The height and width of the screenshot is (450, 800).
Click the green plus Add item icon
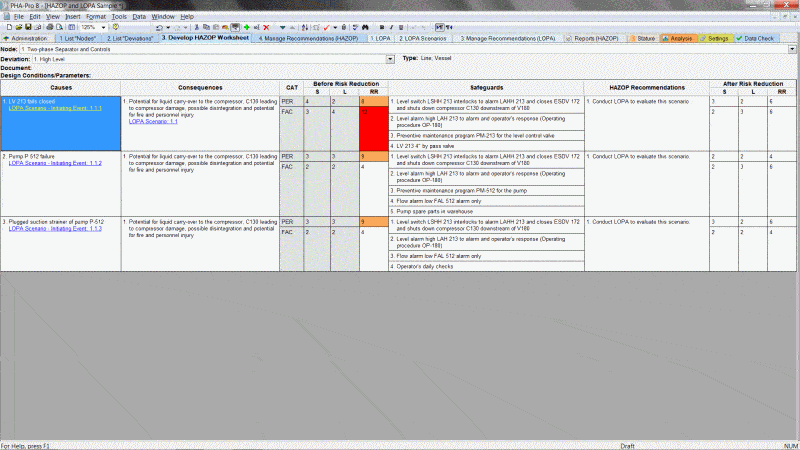(x=246, y=27)
